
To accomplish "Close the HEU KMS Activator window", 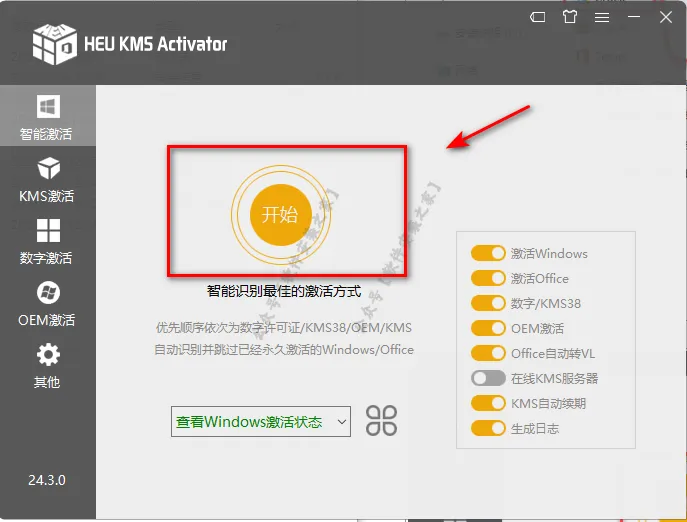I will point(666,17).
